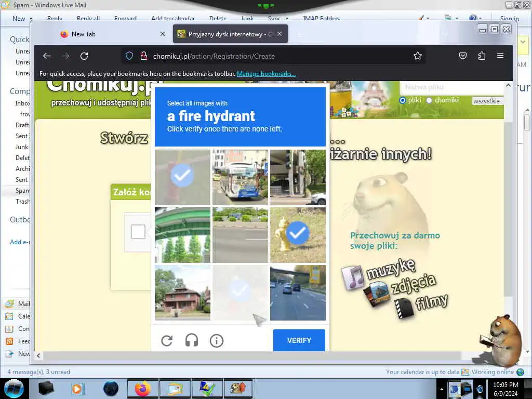Open Windows Media Player taskbar icon
This screenshot has width=532, height=399.
77,389
